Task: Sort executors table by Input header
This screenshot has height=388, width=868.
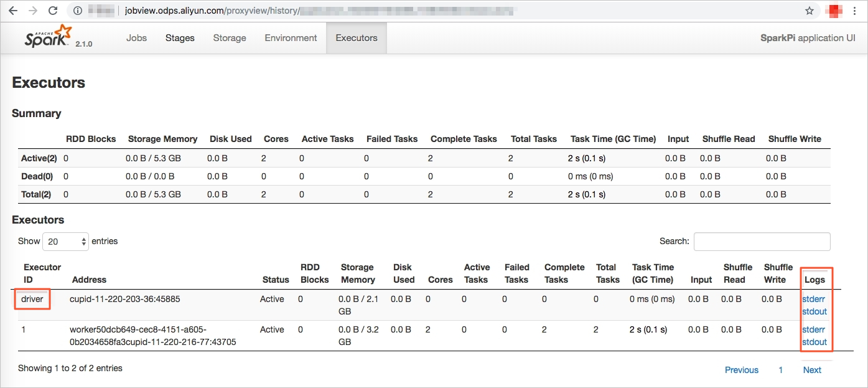Action: (701, 280)
